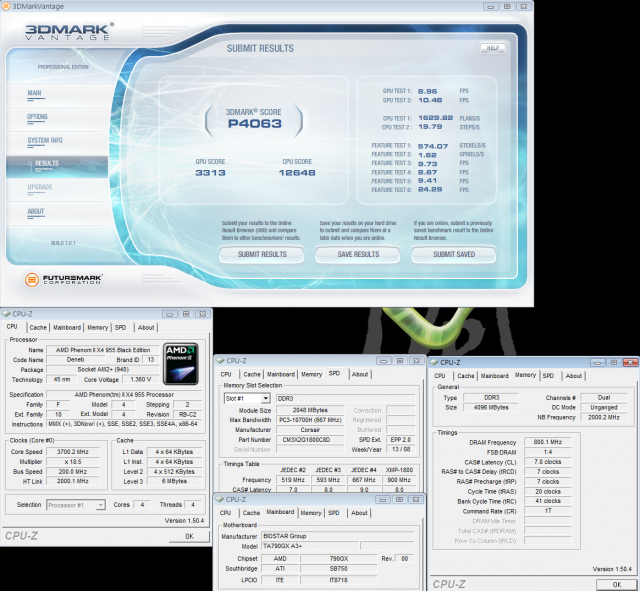Switch to SPD tab in CPU-Z CPU window

[120, 327]
